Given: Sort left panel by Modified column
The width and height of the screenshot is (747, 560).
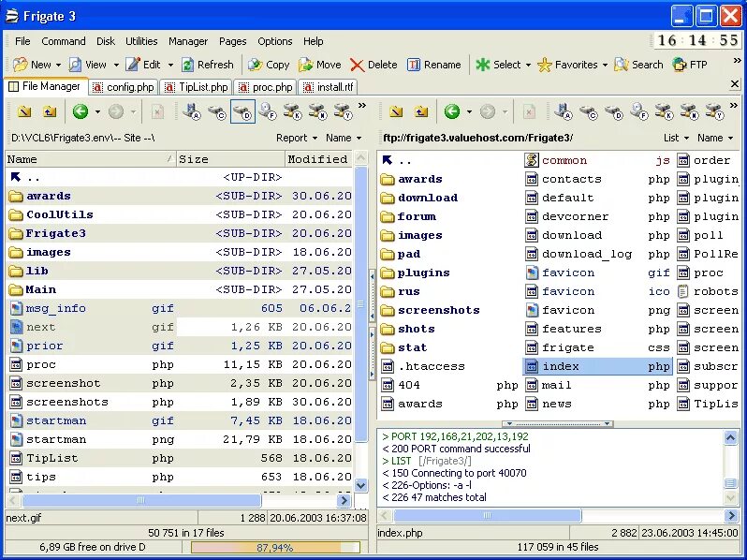Looking at the screenshot, I should click(318, 159).
